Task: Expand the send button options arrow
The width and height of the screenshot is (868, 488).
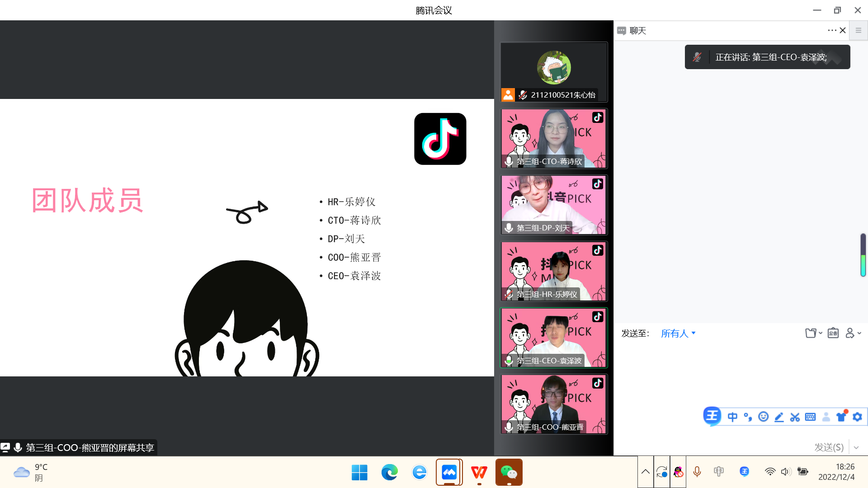Action: pos(856,447)
